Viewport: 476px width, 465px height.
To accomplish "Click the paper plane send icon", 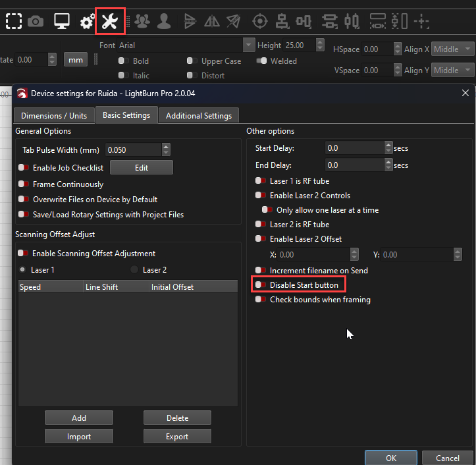I will click(x=233, y=22).
